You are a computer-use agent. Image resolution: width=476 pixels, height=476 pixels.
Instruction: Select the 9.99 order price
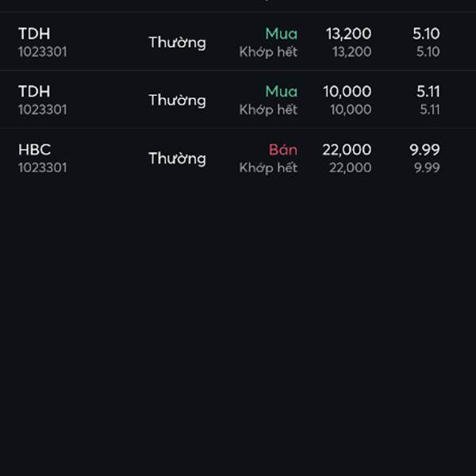424,149
